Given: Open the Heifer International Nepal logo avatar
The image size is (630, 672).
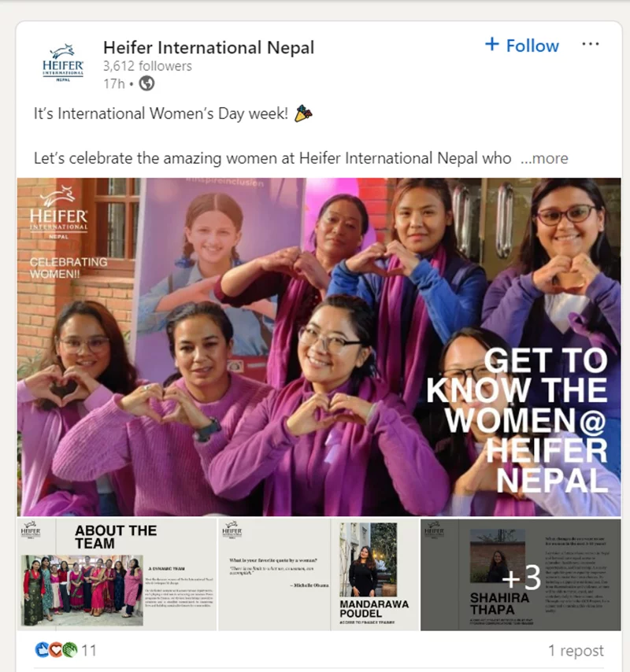Looking at the screenshot, I should pyautogui.click(x=63, y=63).
